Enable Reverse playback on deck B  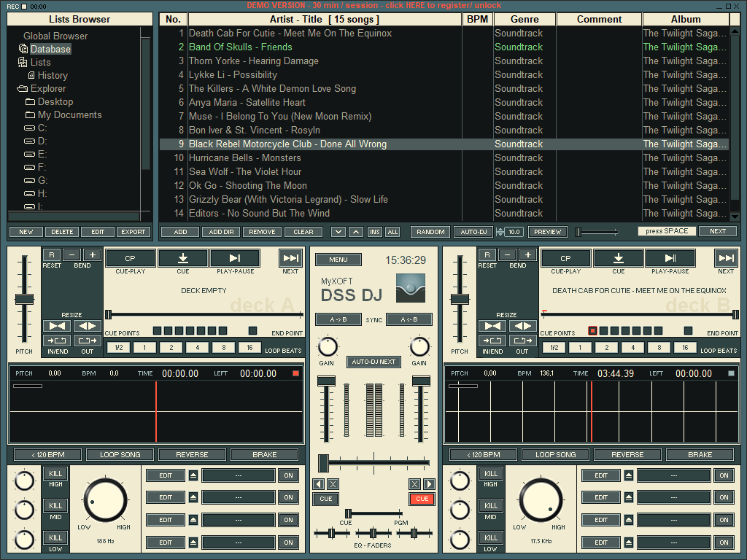coord(627,454)
